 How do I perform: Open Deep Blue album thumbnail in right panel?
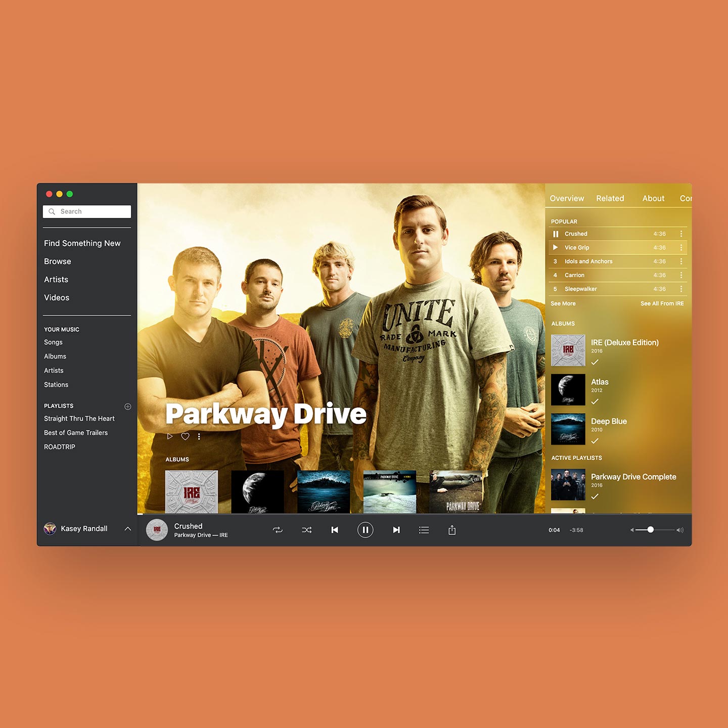tap(568, 429)
